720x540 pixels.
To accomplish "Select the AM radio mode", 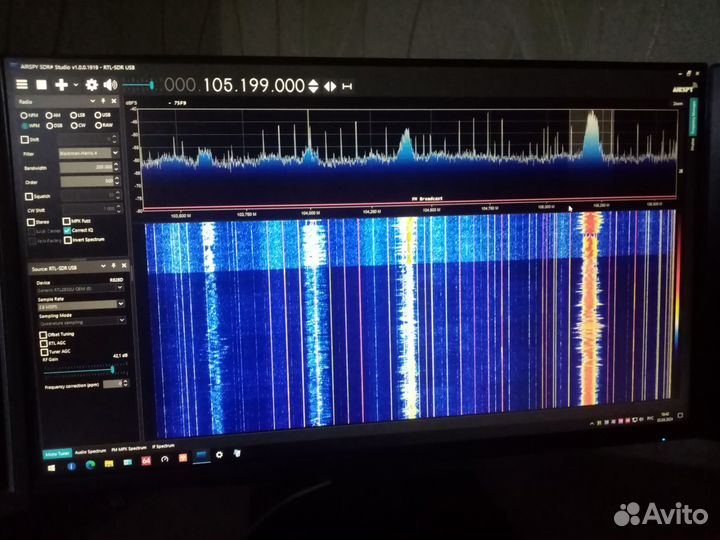I will point(53,115).
